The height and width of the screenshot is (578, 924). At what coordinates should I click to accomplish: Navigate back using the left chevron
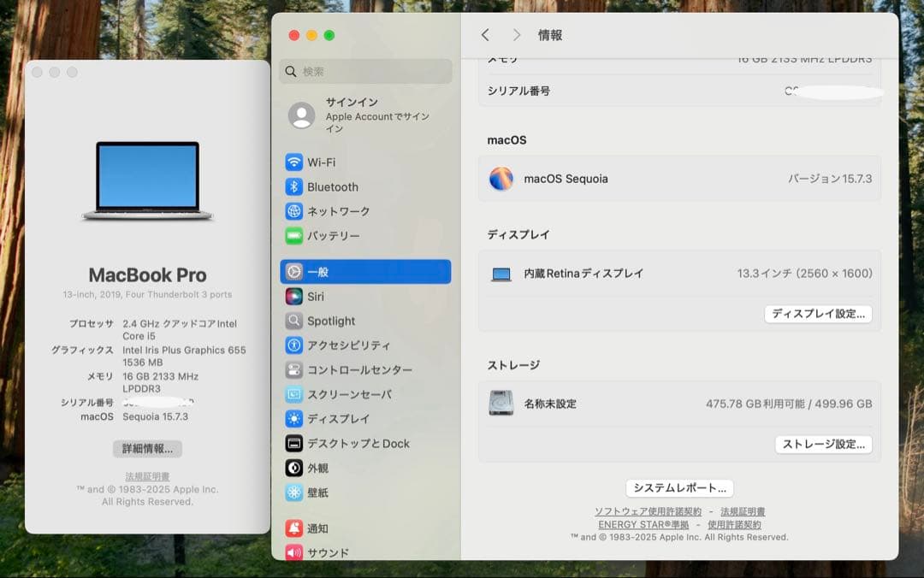pyautogui.click(x=485, y=35)
